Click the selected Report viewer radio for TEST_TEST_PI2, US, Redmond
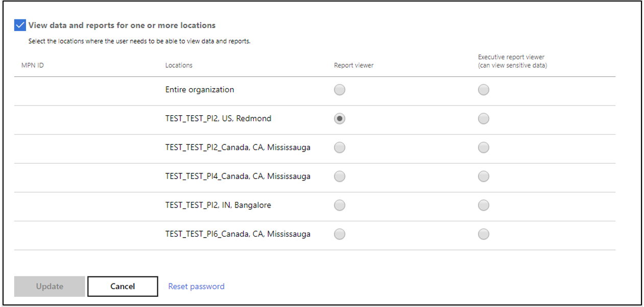Image resolution: width=644 pixels, height=307 pixels. click(339, 118)
